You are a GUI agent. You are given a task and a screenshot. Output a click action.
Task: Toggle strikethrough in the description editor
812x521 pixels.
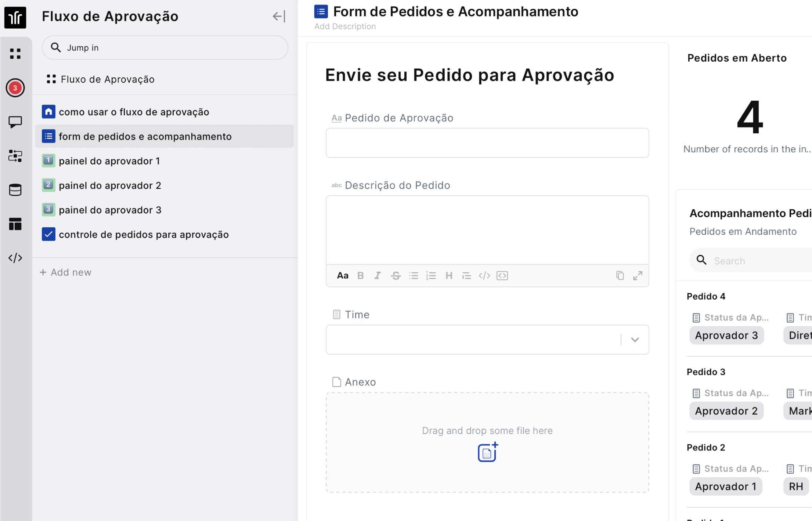pos(396,276)
